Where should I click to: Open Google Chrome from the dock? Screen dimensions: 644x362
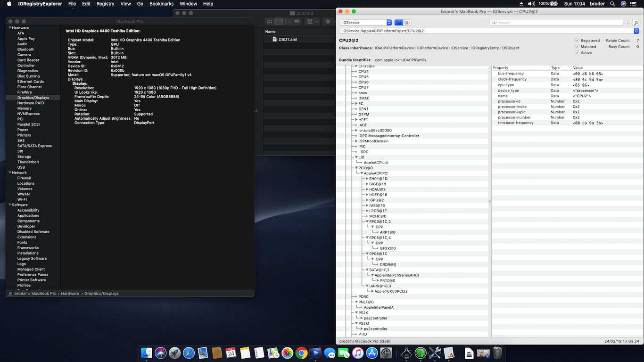pos(301,353)
